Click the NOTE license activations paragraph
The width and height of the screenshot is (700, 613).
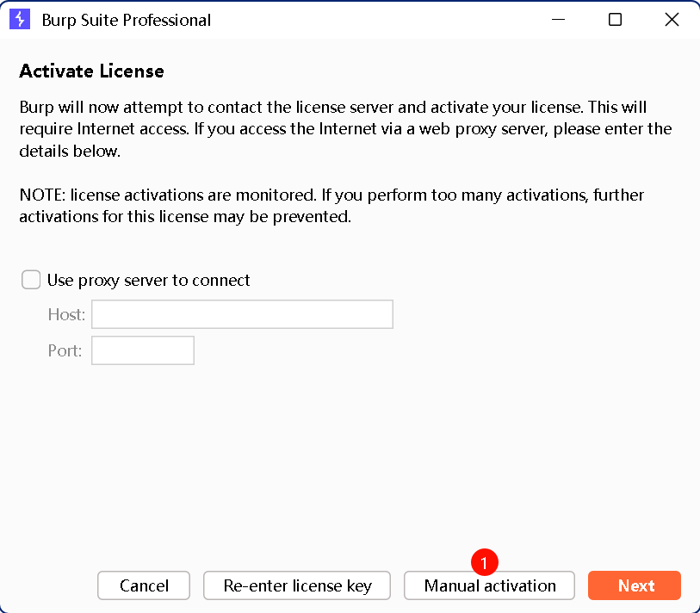[331, 206]
